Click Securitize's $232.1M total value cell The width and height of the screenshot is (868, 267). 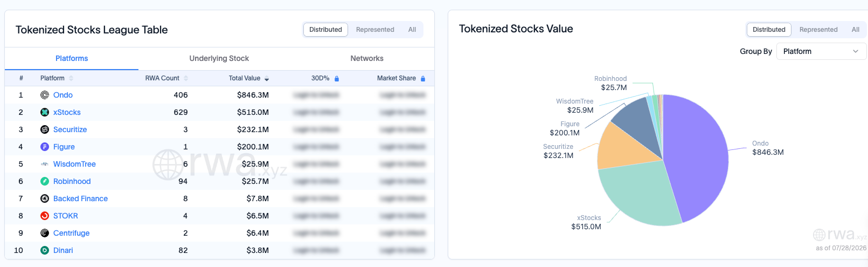[253, 129]
